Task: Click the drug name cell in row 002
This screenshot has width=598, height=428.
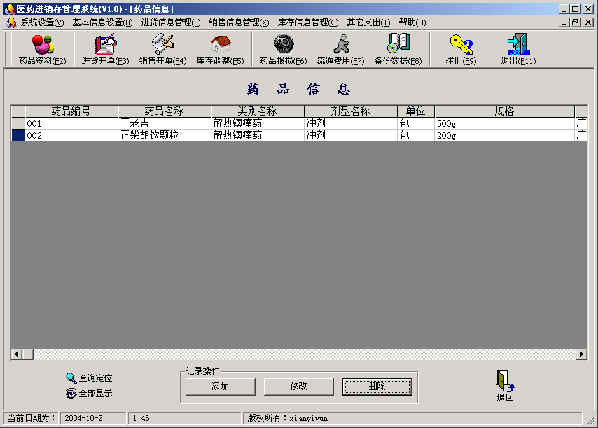Action: tap(165, 135)
